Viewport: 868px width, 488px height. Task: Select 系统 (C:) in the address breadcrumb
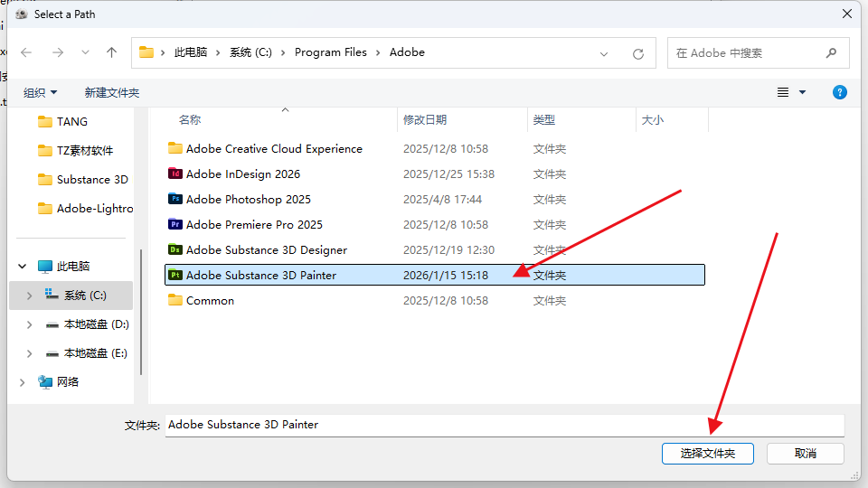point(250,52)
